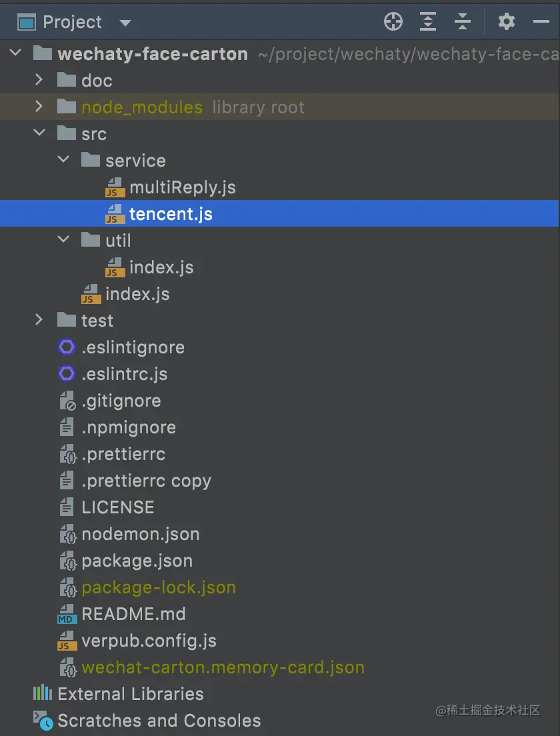Select the .eslintrc.js file

click(124, 374)
